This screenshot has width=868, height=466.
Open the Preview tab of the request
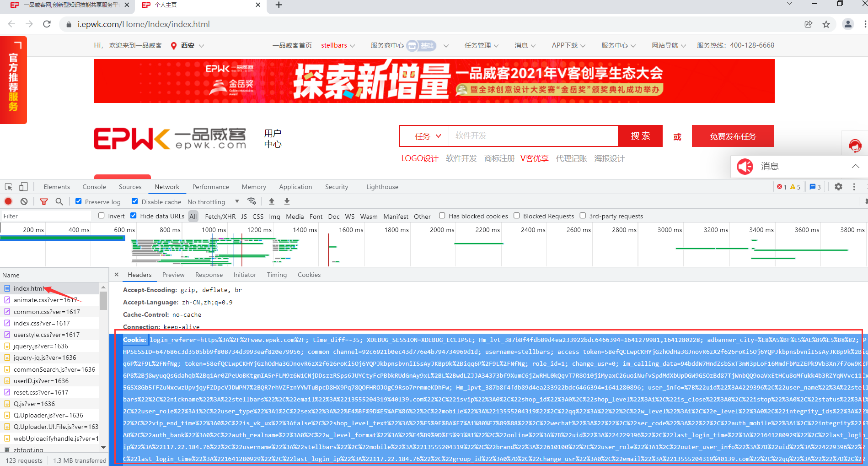tap(173, 275)
